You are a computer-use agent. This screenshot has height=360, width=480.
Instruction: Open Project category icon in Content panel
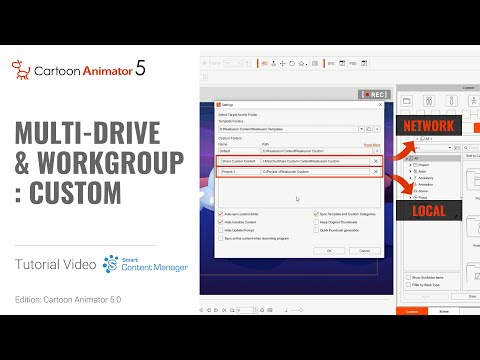(406, 101)
